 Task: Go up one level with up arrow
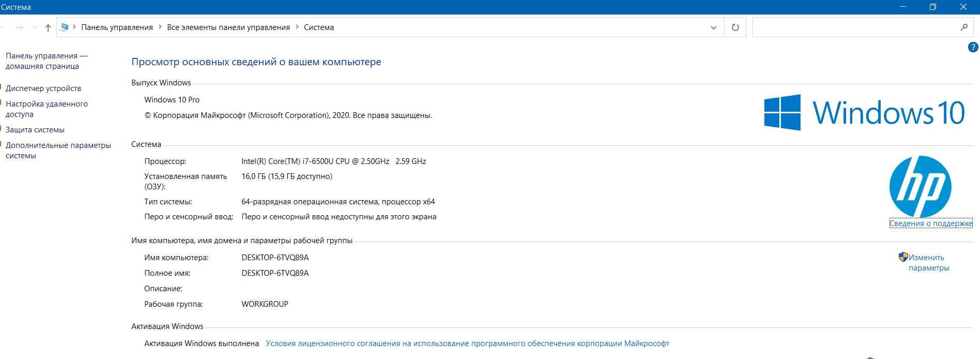(x=48, y=27)
